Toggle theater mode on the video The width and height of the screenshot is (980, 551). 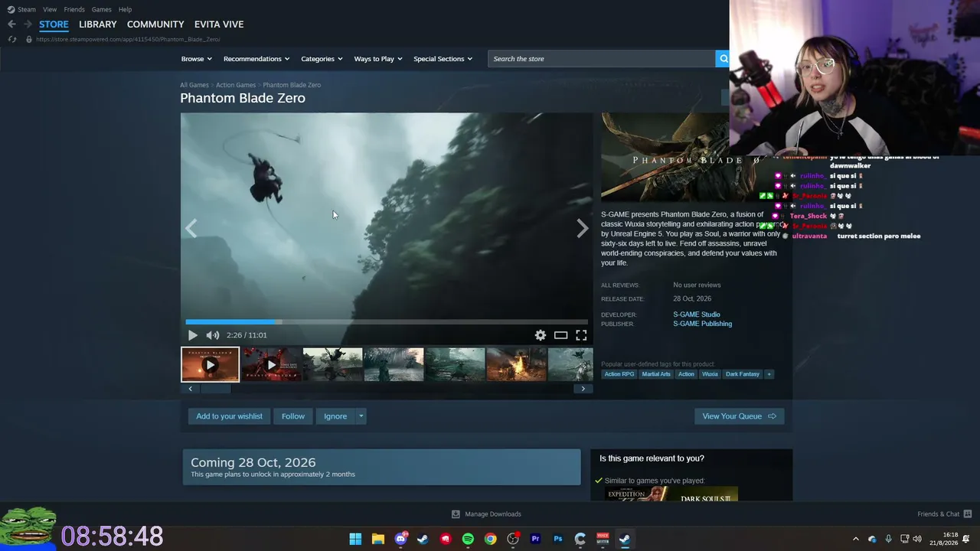coord(560,335)
